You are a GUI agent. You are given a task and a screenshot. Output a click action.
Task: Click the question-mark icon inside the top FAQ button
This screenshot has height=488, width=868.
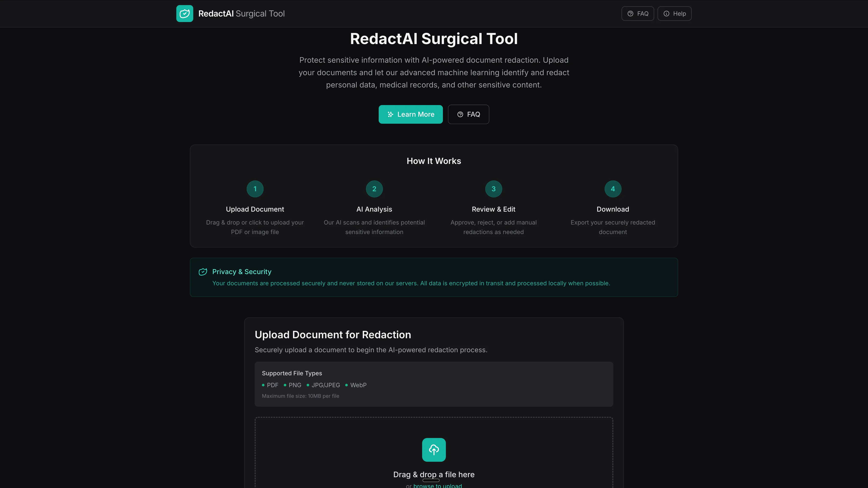tap(630, 14)
